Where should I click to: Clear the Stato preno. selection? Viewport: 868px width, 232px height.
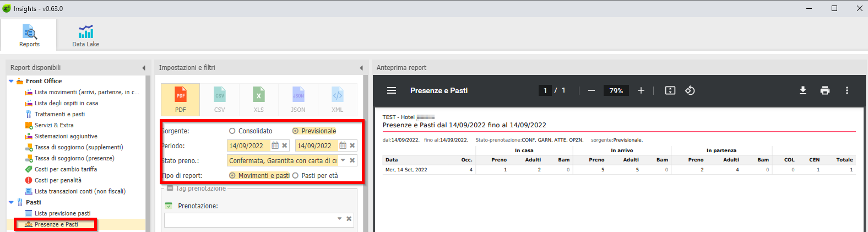tap(352, 161)
